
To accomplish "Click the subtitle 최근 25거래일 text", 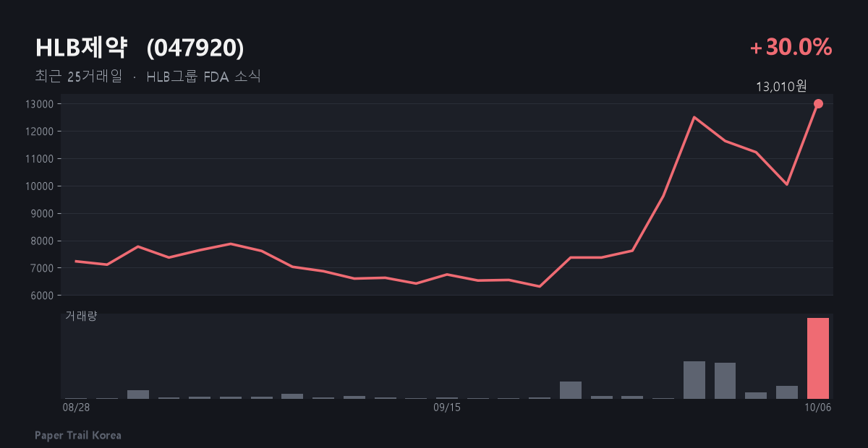I will [78, 77].
